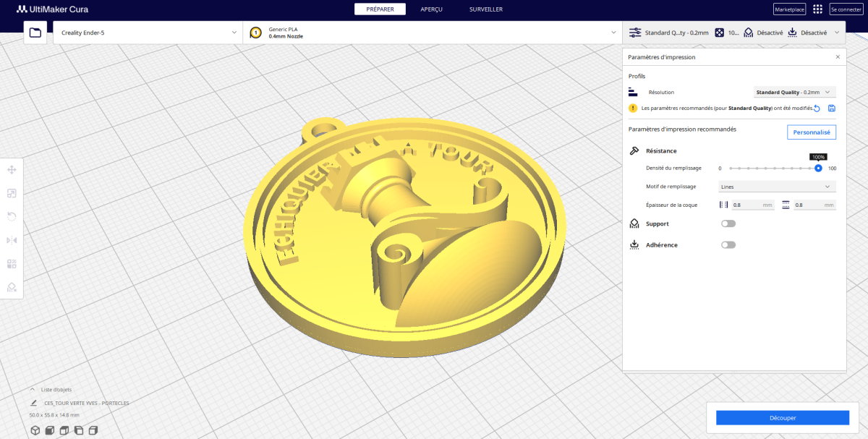Viewport: 868px width, 439px height.
Task: Enable the Support toggle
Action: pos(728,223)
